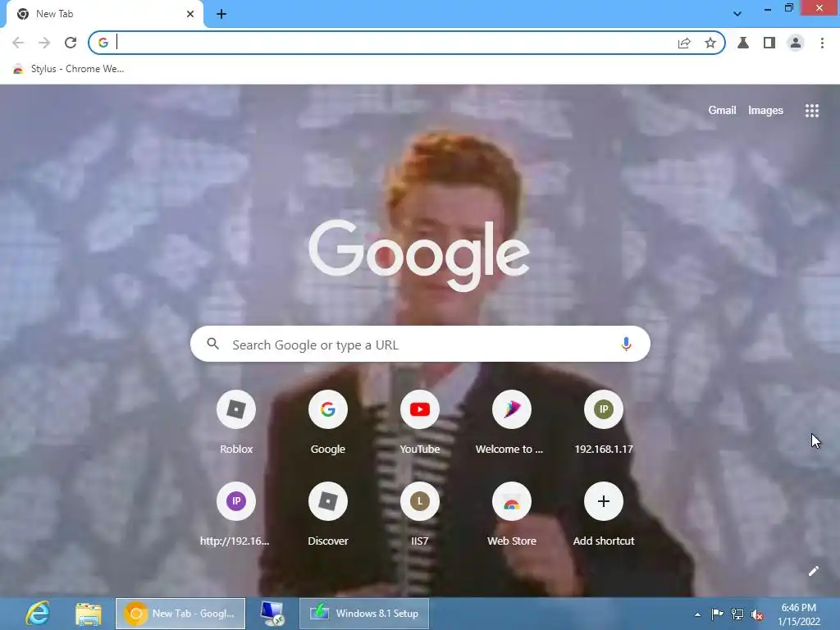Open the Google apps grid
The height and width of the screenshot is (630, 840).
pyautogui.click(x=812, y=111)
